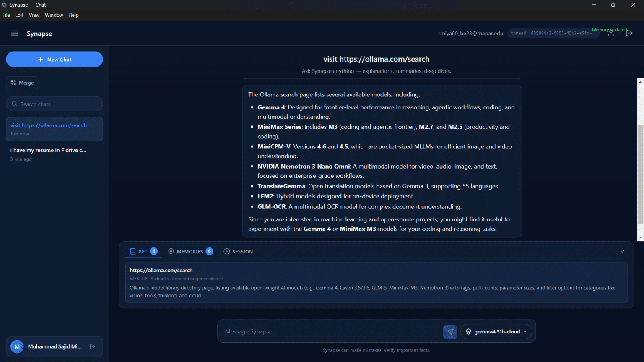Click the 'GLM-OCR' bullet heading
Image resolution: width=644 pixels, height=362 pixels.
(272, 206)
